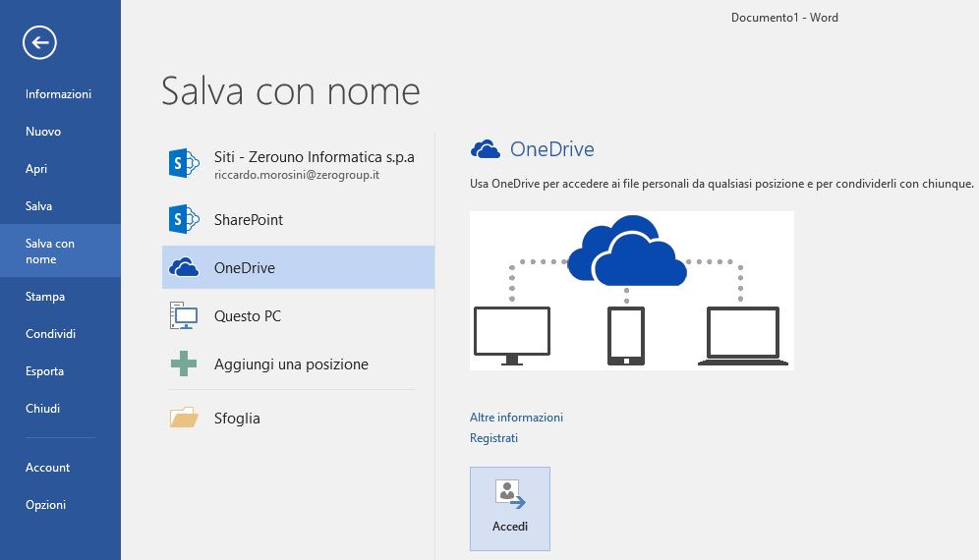Click the OneDrive devices illustration
This screenshot has height=560, width=979.
(x=632, y=290)
